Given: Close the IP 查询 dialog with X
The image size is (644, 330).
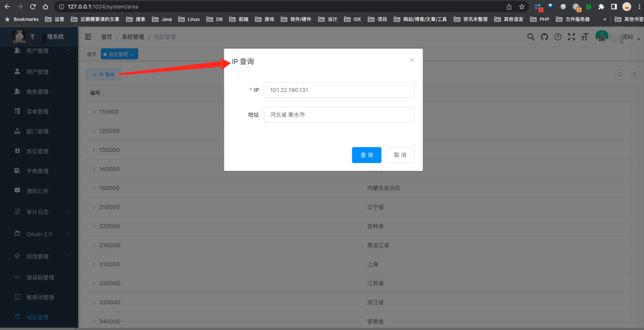Looking at the screenshot, I should [x=411, y=60].
